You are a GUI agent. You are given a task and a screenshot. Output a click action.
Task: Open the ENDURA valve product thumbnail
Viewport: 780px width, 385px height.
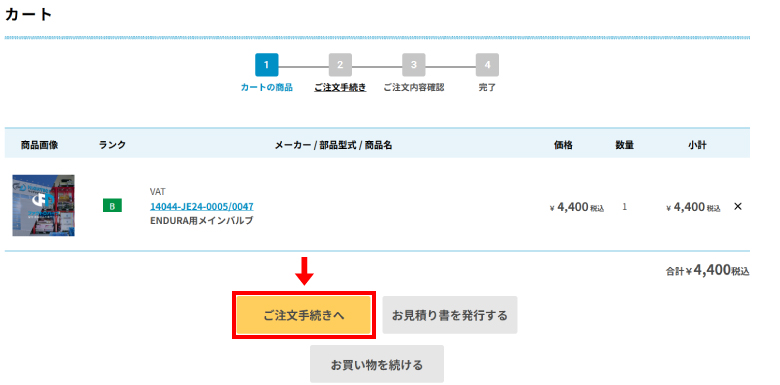point(43,205)
